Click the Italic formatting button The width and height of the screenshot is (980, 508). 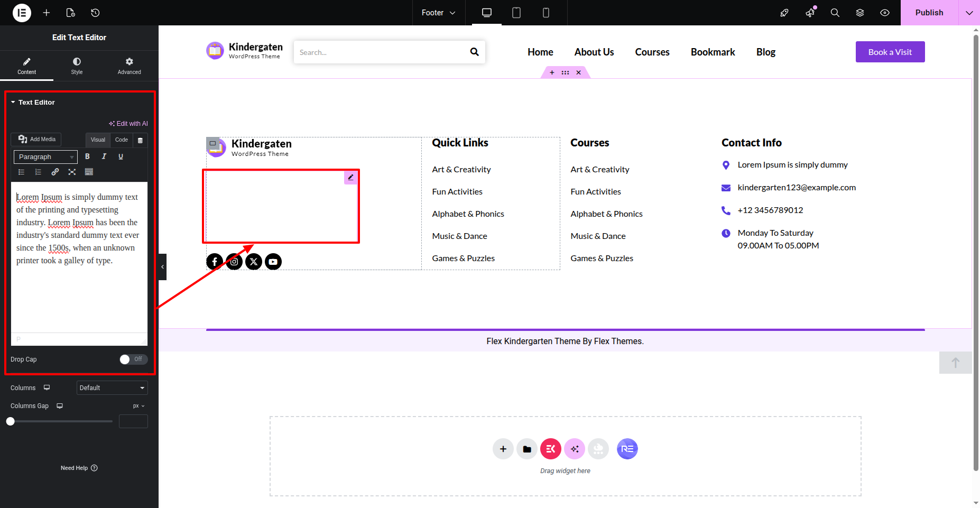104,156
